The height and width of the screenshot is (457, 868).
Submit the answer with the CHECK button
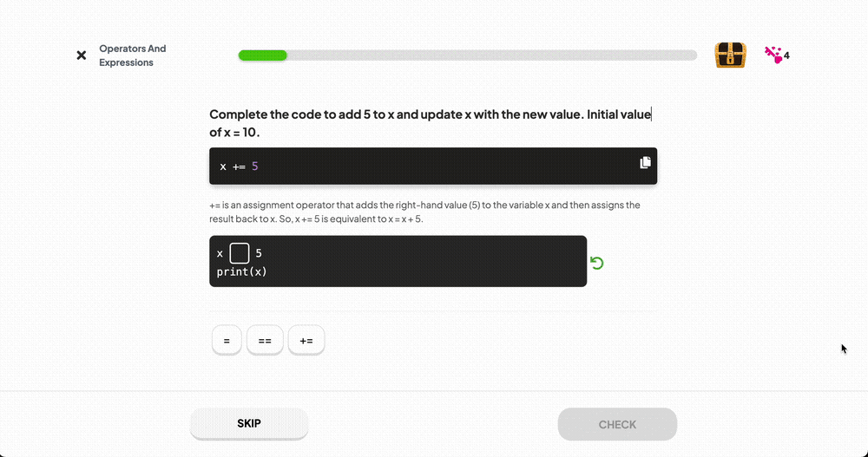[617, 424]
